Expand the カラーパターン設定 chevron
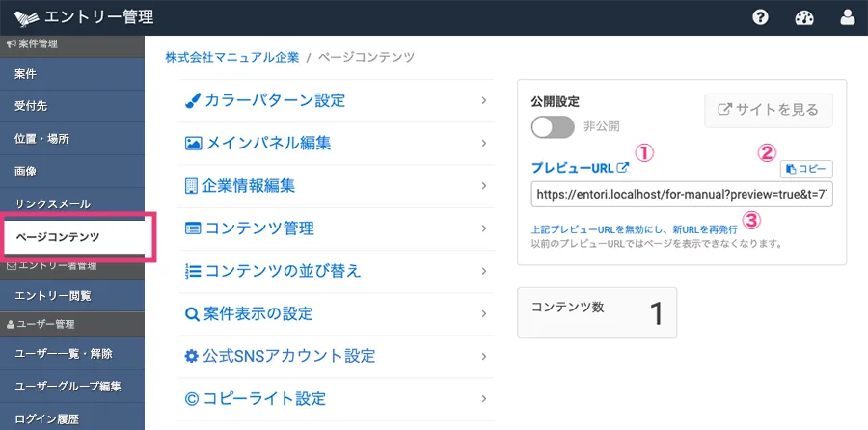Image resolution: width=868 pixels, height=430 pixels. point(483,99)
